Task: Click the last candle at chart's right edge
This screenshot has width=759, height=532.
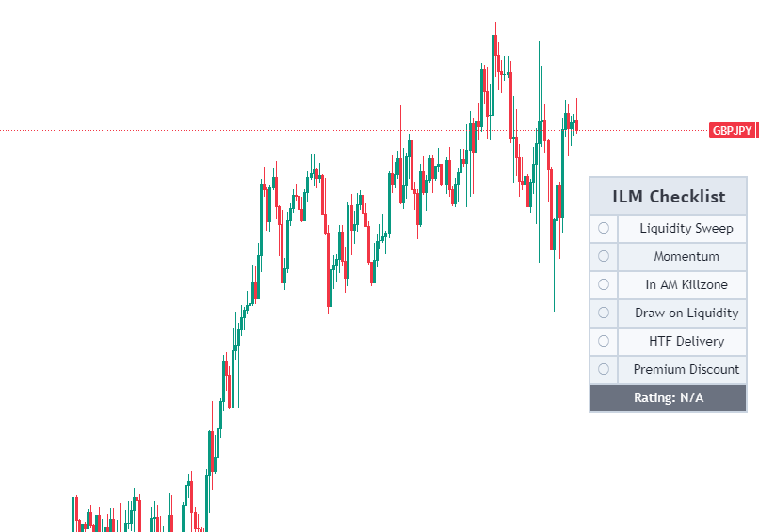Action: tap(575, 122)
